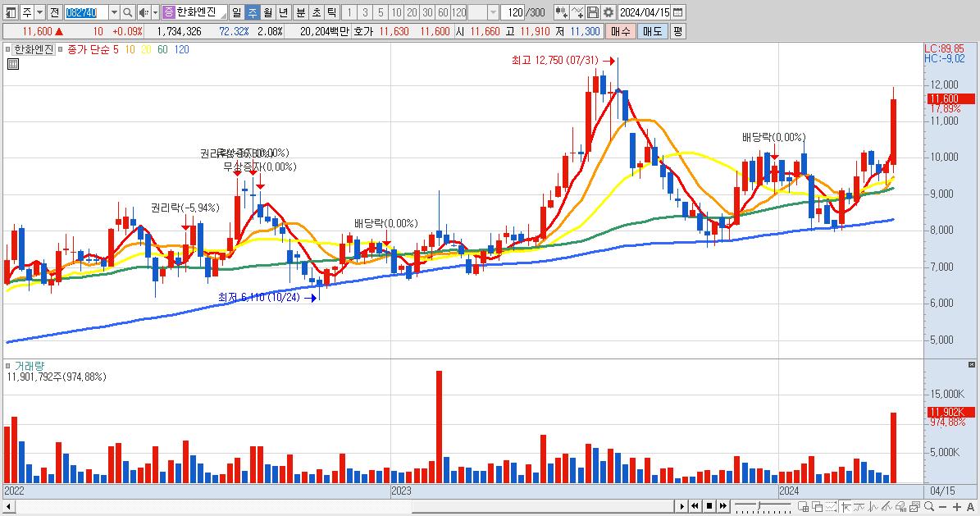
Task: Select the 년 yearly period button
Action: pos(283,11)
